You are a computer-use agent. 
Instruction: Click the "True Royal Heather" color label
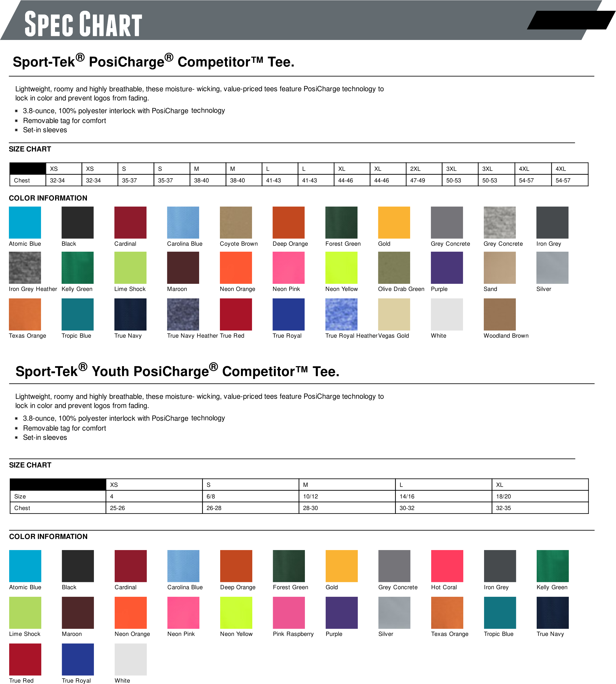[351, 336]
